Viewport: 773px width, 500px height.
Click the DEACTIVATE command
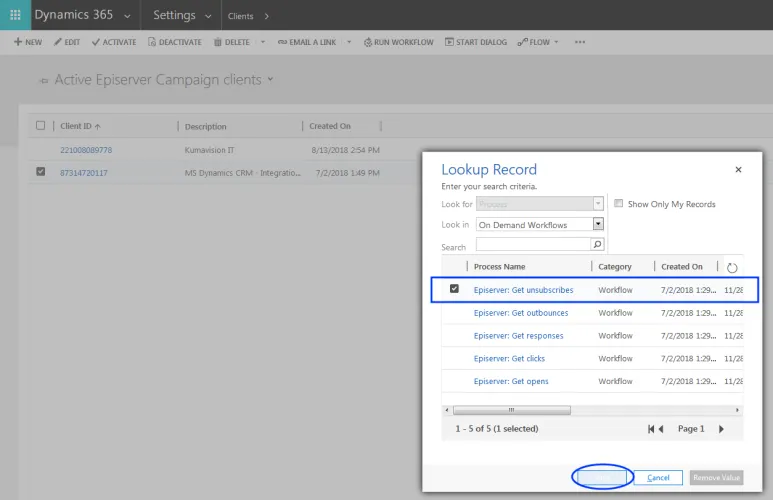pos(175,42)
